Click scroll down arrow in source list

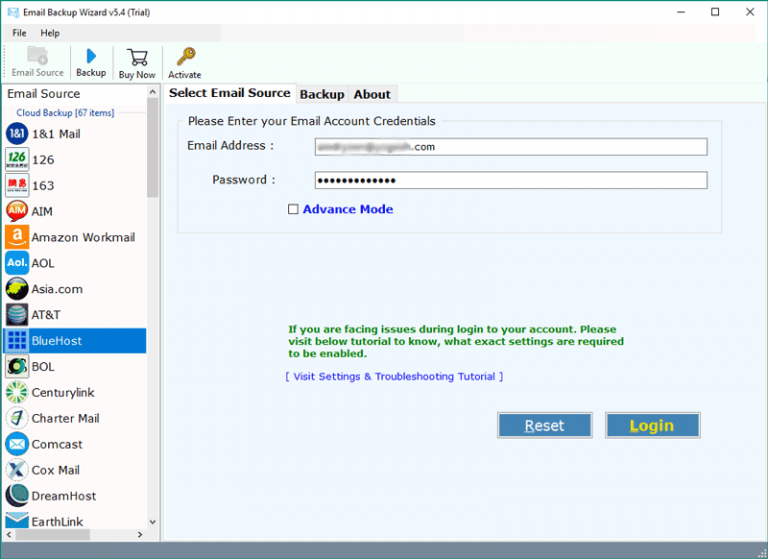(x=152, y=522)
